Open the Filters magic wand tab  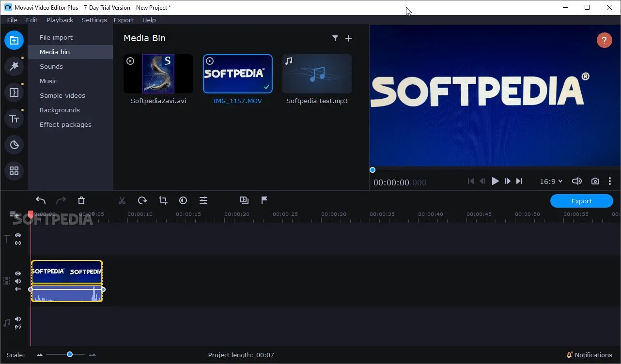point(14,66)
